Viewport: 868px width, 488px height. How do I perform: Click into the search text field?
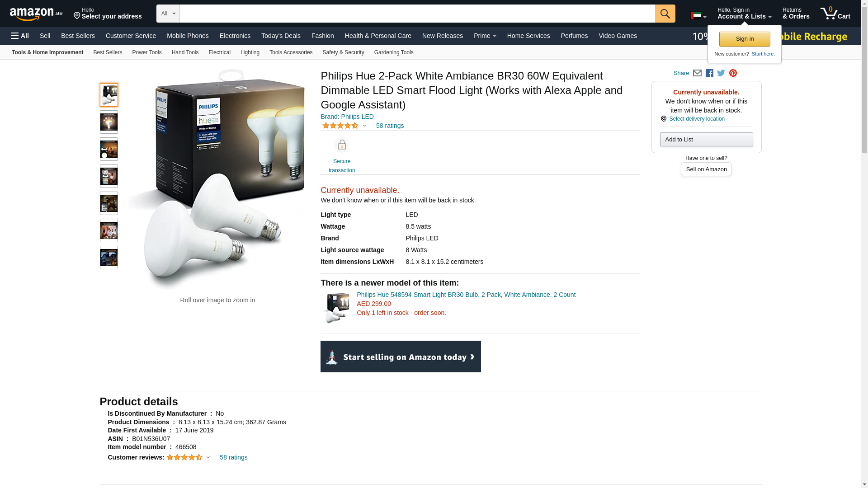[417, 14]
